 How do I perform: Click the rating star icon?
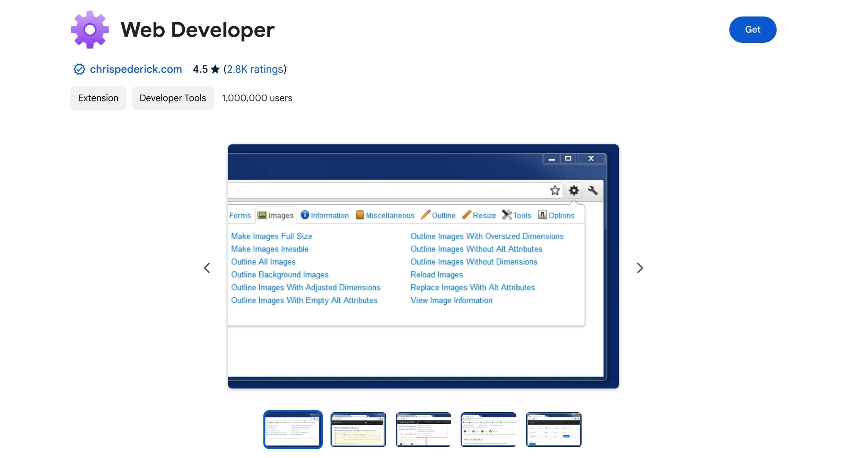click(x=215, y=69)
